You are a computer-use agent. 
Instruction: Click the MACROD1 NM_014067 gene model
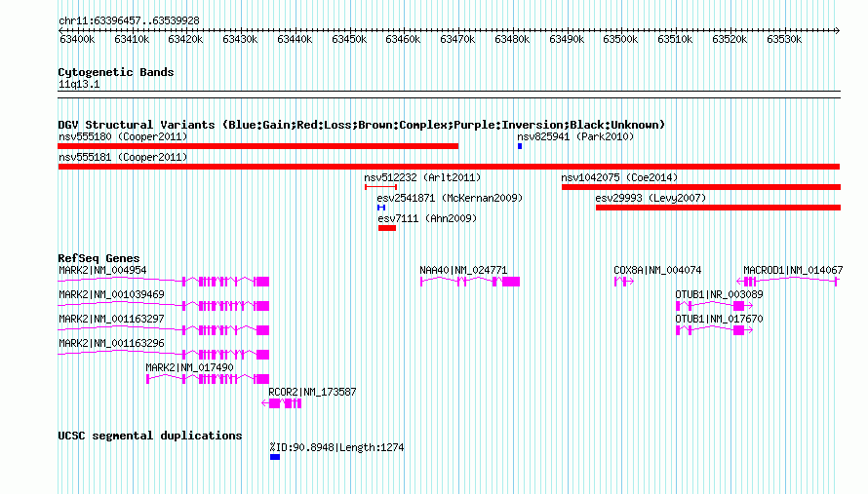(788, 282)
